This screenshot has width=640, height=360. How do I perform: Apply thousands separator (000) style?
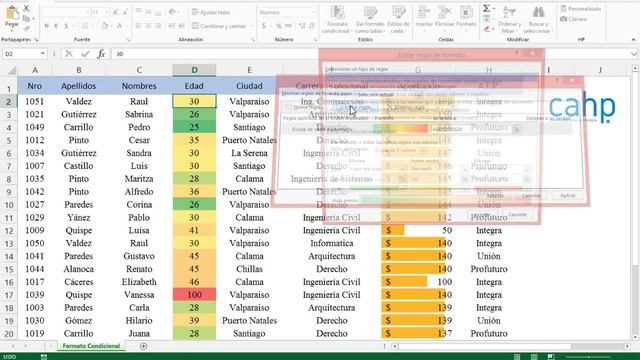click(x=289, y=26)
